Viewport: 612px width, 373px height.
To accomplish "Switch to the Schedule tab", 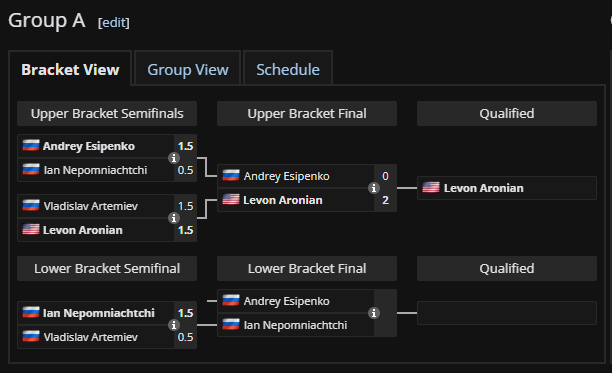I will (288, 70).
